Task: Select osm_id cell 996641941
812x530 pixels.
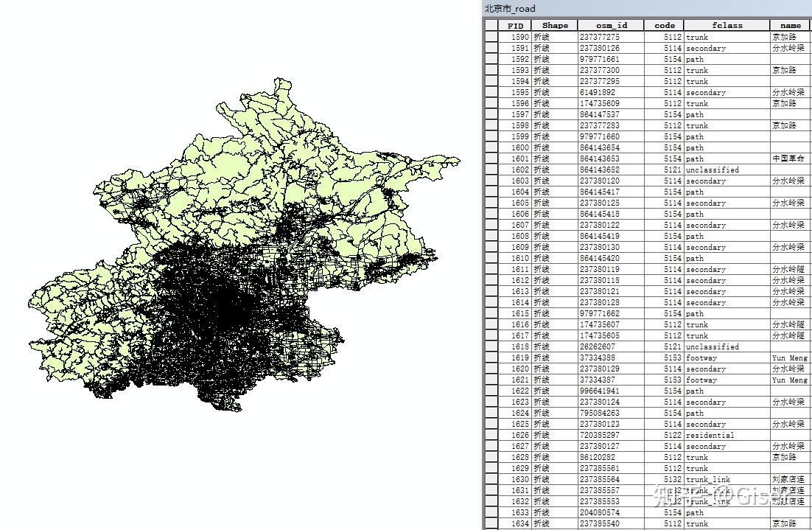Action: point(611,391)
